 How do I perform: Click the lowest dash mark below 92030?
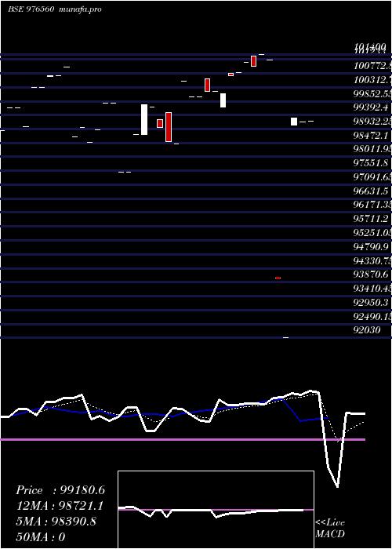285,338
